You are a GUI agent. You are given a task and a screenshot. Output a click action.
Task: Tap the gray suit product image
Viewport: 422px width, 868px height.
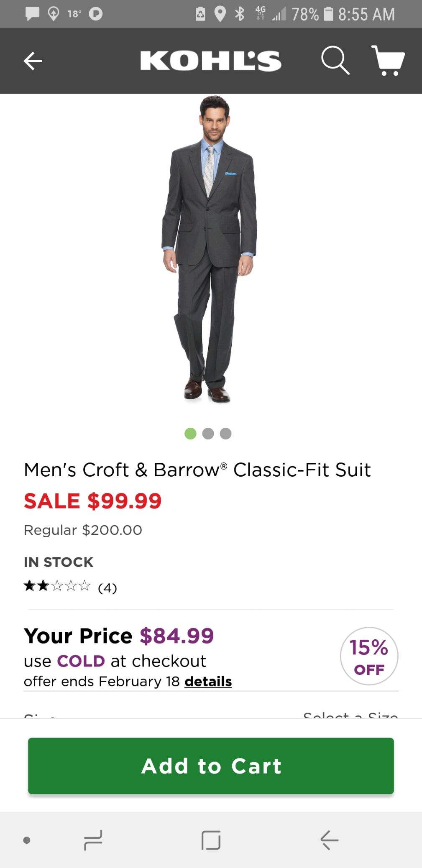[x=209, y=251]
